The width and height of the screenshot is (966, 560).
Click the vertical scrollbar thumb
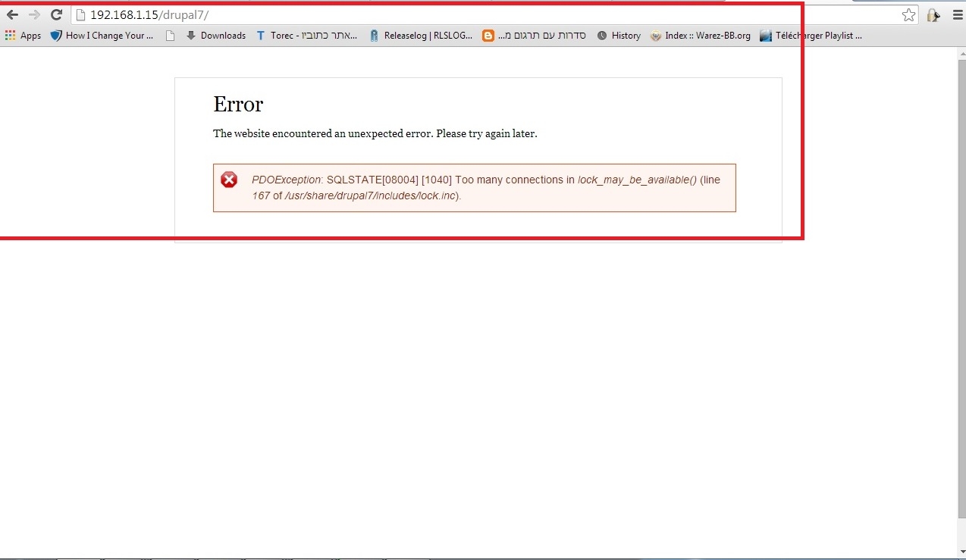(961, 288)
